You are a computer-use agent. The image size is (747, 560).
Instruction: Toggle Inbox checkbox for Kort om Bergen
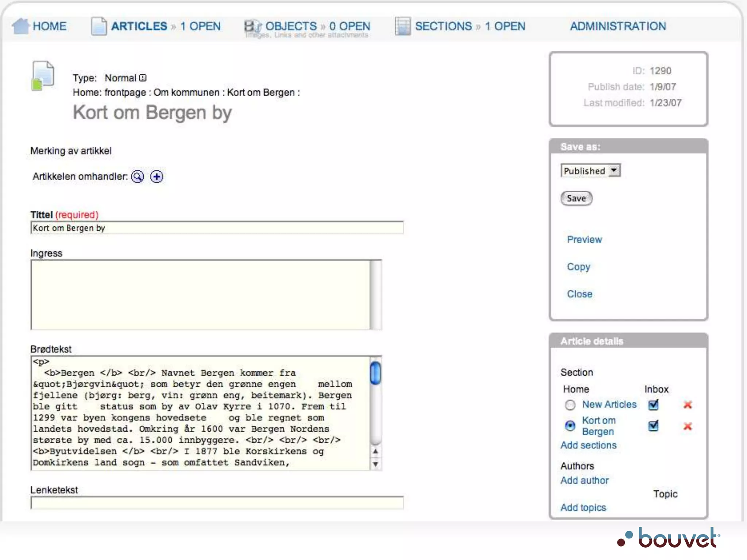pos(653,426)
